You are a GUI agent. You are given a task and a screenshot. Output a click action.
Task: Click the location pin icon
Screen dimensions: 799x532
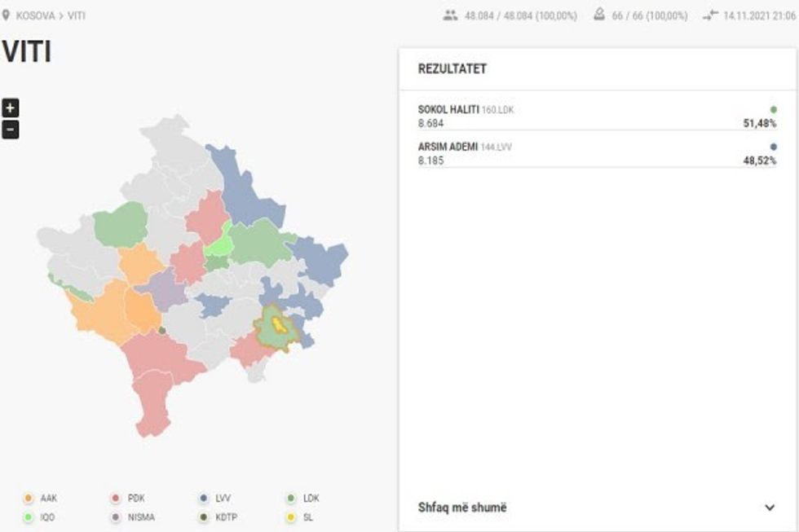tap(7, 15)
